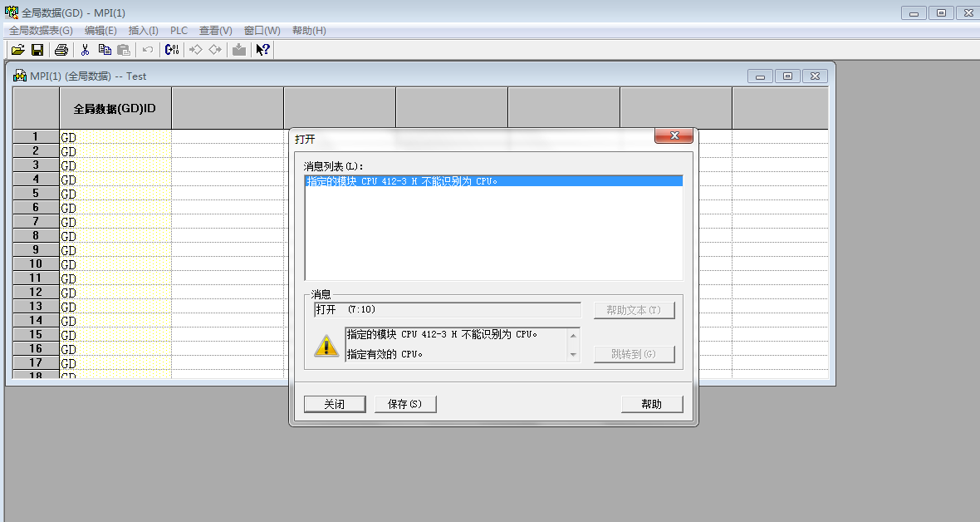Select row header 10 in table

tap(36, 263)
